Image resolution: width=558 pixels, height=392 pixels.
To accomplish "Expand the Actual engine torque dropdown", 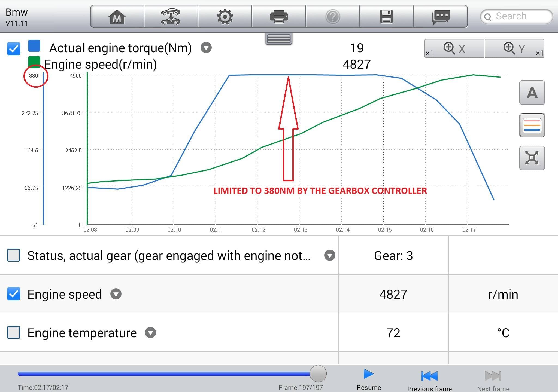I will (x=206, y=48).
